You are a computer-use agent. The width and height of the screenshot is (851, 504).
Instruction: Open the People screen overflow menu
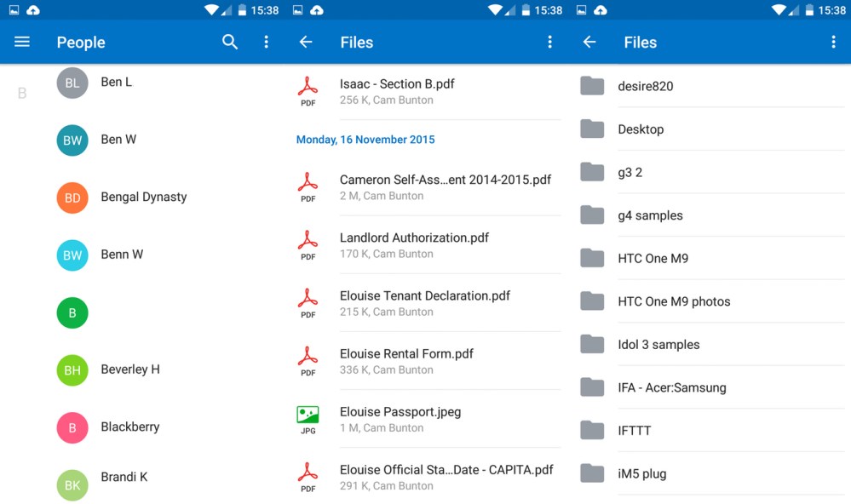click(266, 42)
